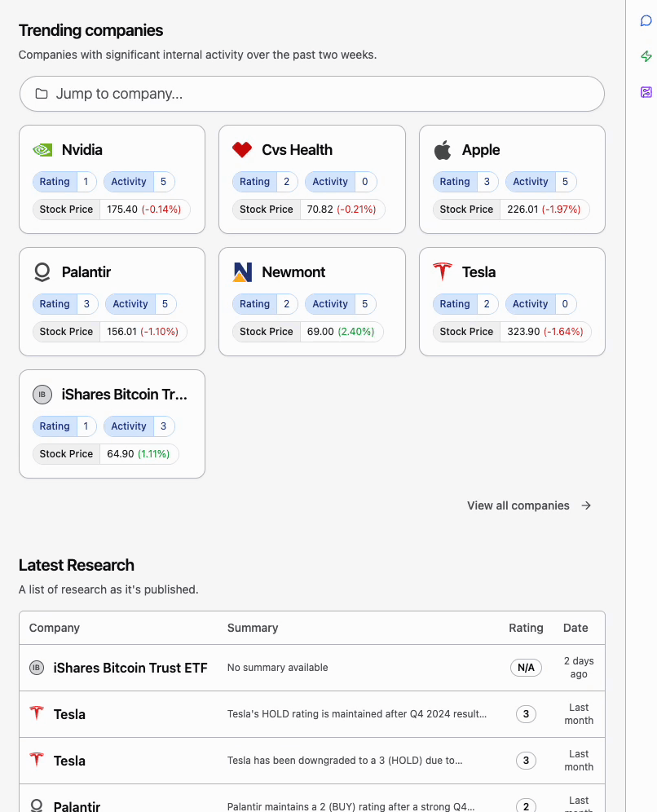Open Palantir 2 (BUY) rating summary
The image size is (657, 812).
pos(351,806)
